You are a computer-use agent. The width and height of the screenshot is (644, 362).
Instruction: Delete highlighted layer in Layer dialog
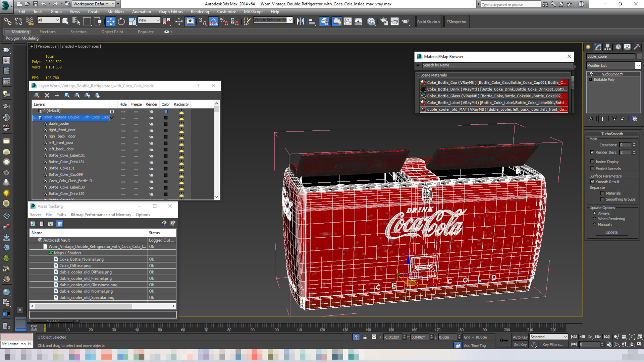point(47,96)
